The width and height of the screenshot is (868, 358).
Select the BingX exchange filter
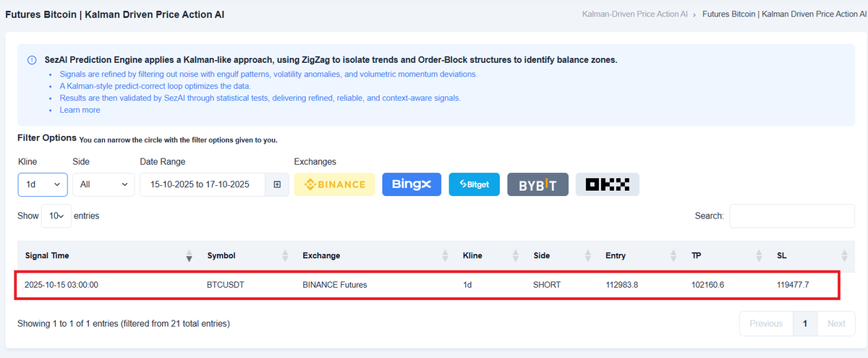[x=412, y=184]
